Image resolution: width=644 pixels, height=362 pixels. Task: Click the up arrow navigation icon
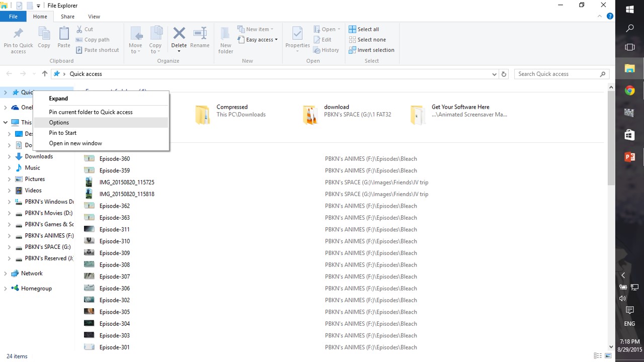[x=45, y=74]
